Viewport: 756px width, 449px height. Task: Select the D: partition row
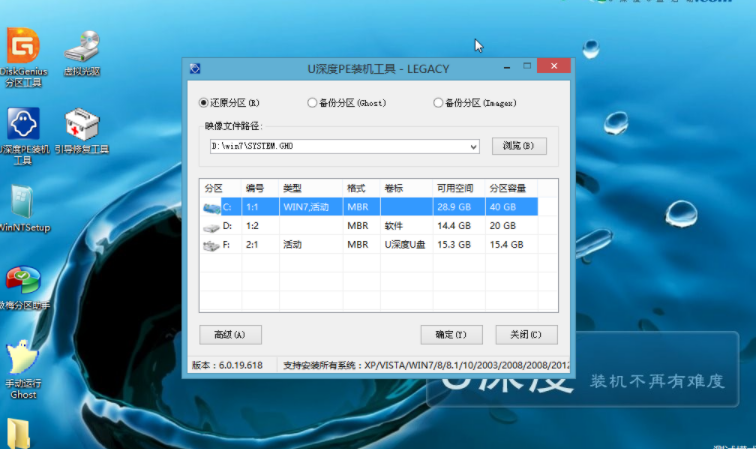(368, 226)
